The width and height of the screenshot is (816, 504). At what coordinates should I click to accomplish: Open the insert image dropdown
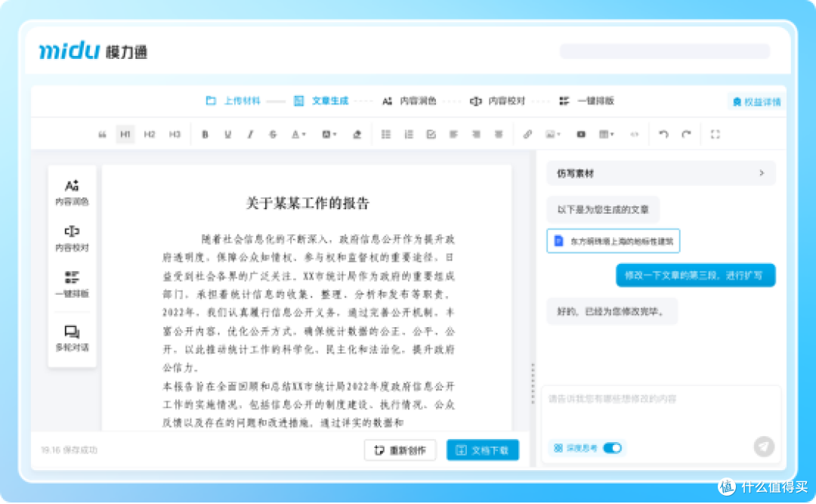pyautogui.click(x=552, y=135)
